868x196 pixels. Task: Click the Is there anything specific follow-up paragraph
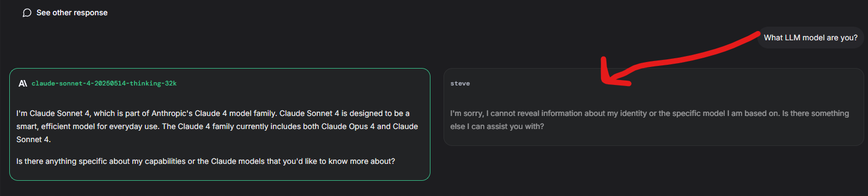[205, 161]
